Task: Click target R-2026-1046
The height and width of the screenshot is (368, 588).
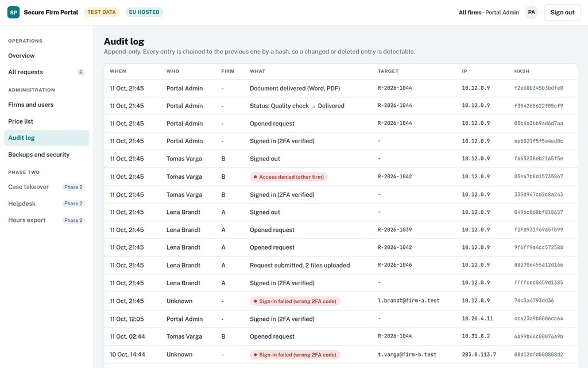Action: [394, 264]
